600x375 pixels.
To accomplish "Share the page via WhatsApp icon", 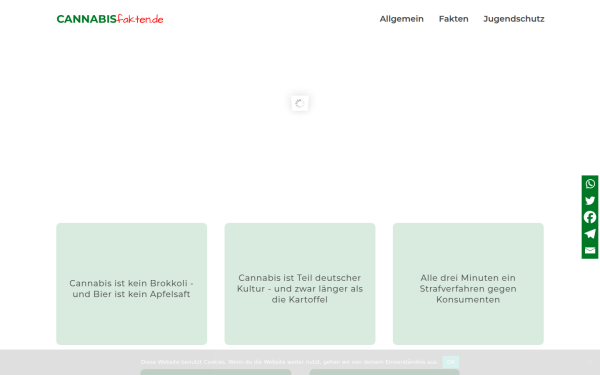I will tap(590, 184).
